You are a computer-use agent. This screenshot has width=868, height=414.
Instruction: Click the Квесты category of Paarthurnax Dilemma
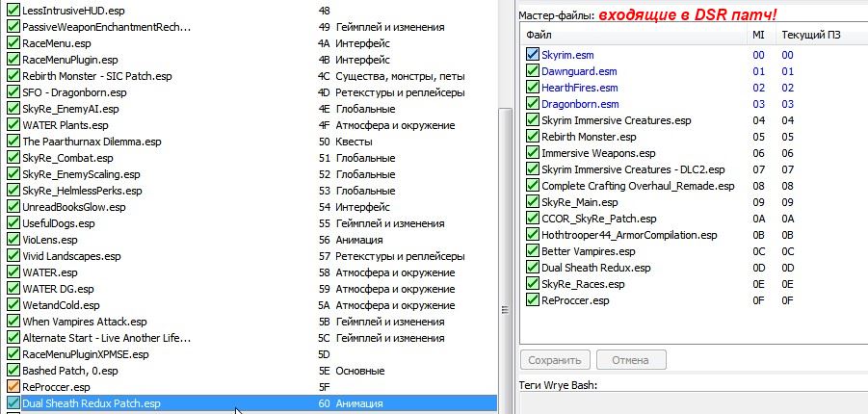(x=354, y=142)
